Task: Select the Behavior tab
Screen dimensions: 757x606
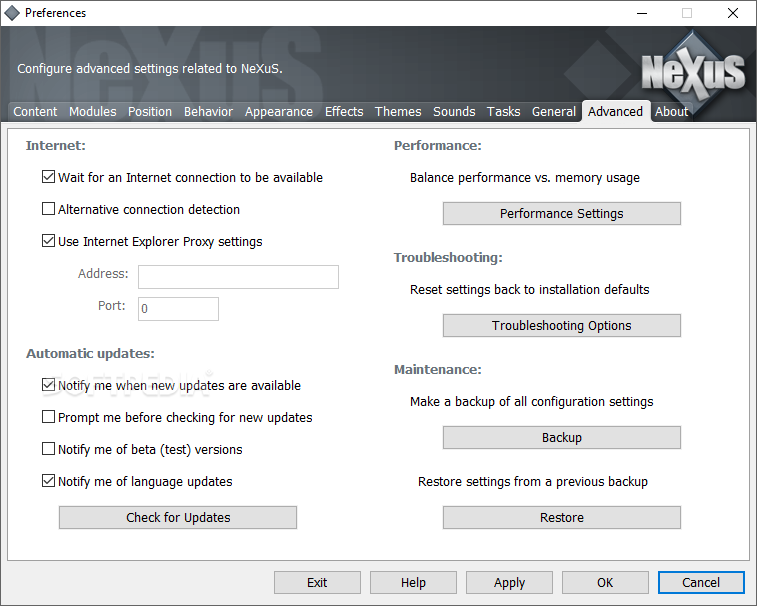Action: 208,112
